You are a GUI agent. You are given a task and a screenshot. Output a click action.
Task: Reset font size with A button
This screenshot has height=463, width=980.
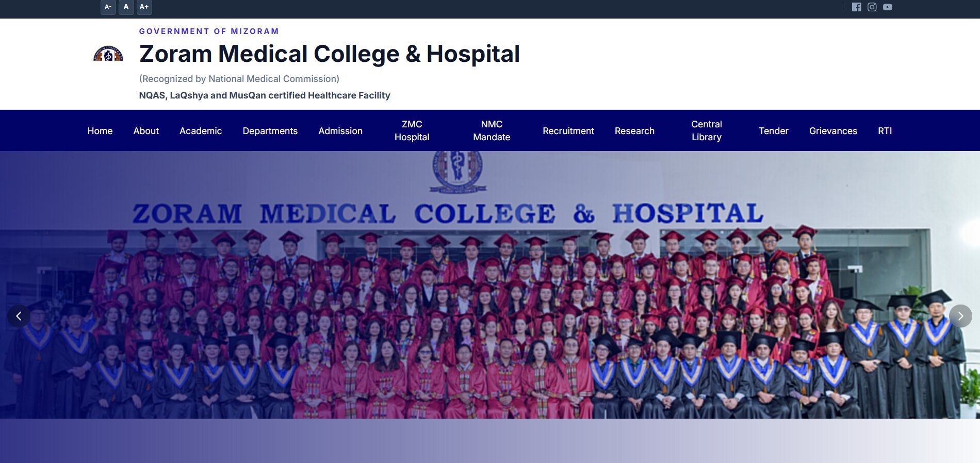126,7
